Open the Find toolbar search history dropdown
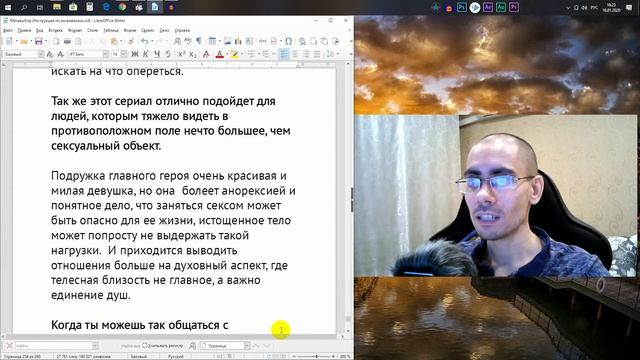This screenshot has width=640, height=360. tap(95, 346)
